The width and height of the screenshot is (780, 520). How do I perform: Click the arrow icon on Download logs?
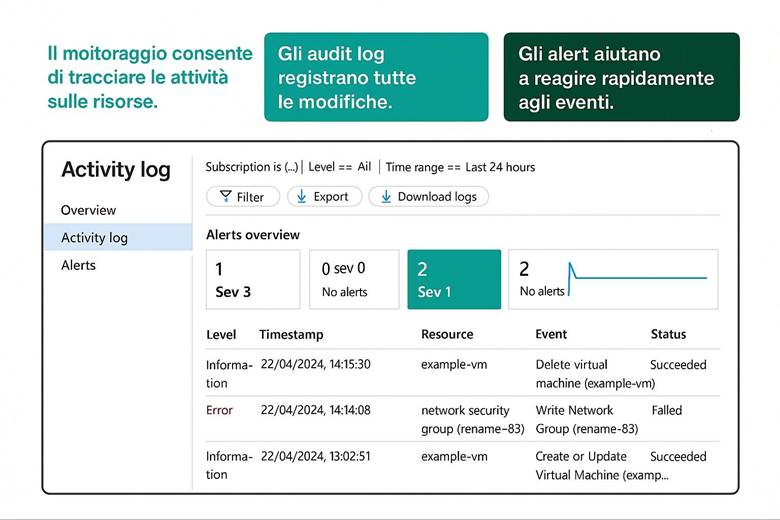(x=385, y=197)
